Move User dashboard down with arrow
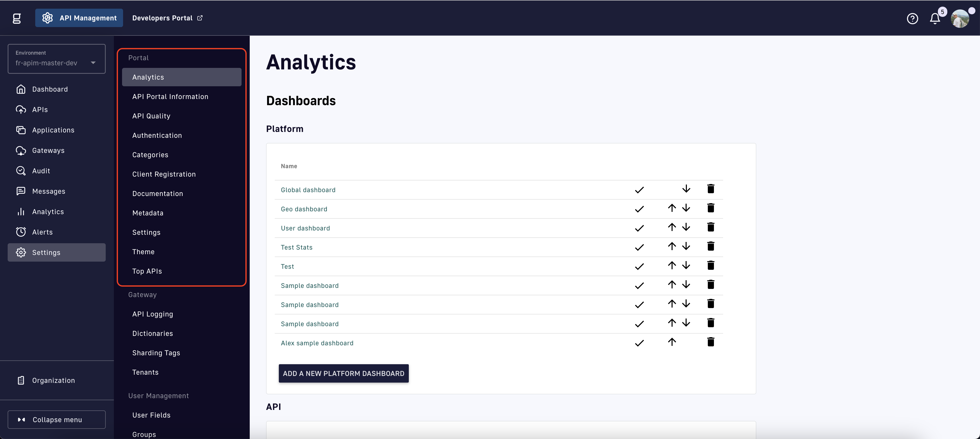Screen dimensions: 980x439 coord(686,227)
